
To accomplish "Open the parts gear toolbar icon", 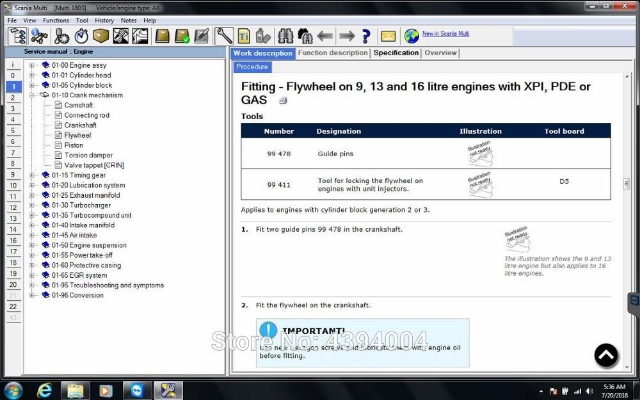I will coord(62,36).
